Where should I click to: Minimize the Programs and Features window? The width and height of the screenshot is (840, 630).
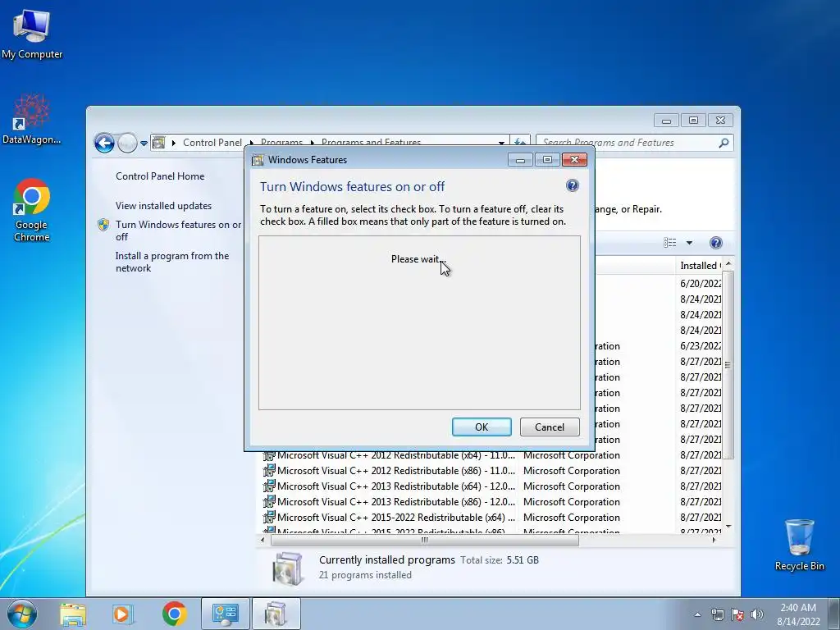point(666,121)
